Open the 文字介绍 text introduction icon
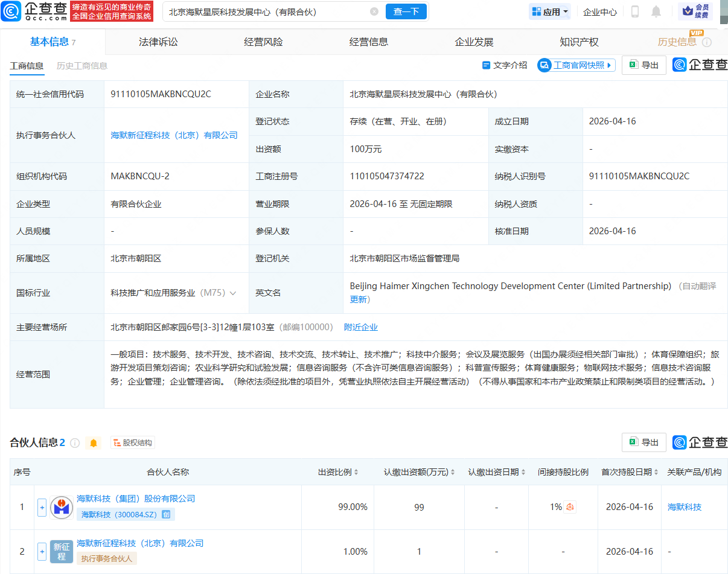The width and height of the screenshot is (728, 574). pyautogui.click(x=487, y=65)
